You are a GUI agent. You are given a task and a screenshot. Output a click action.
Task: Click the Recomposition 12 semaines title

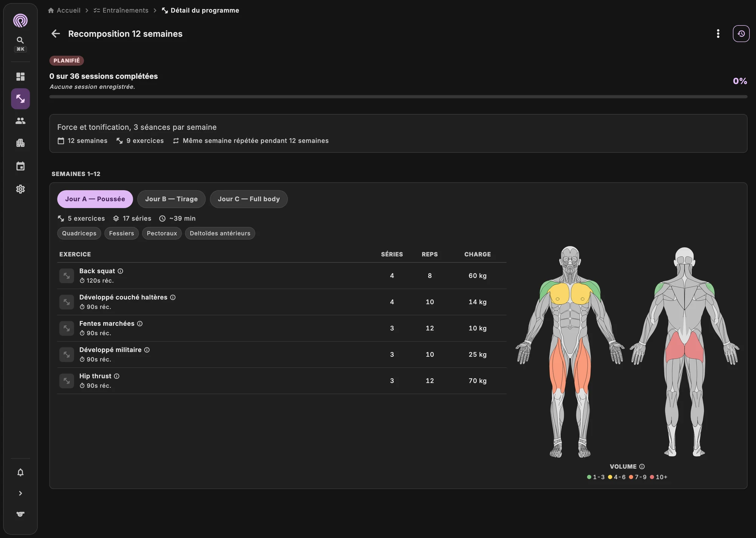[x=125, y=34]
